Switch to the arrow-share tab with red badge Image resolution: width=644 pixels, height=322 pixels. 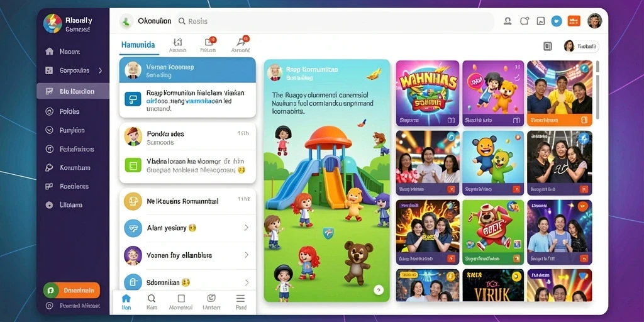(x=241, y=45)
